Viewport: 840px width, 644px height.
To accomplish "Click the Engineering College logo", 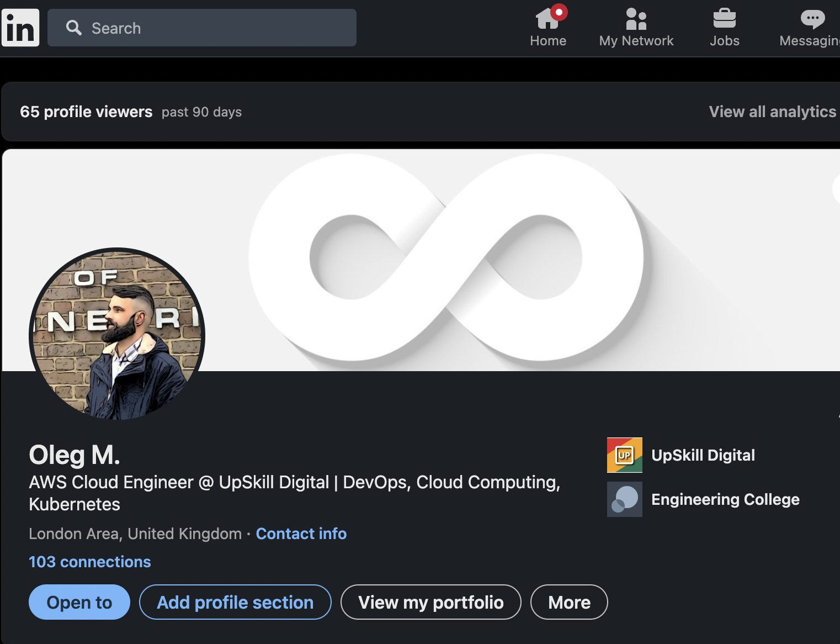I will tap(624, 499).
